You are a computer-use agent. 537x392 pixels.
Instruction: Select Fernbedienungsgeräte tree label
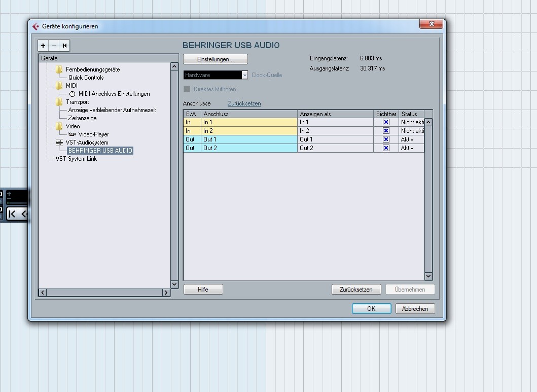tap(93, 69)
